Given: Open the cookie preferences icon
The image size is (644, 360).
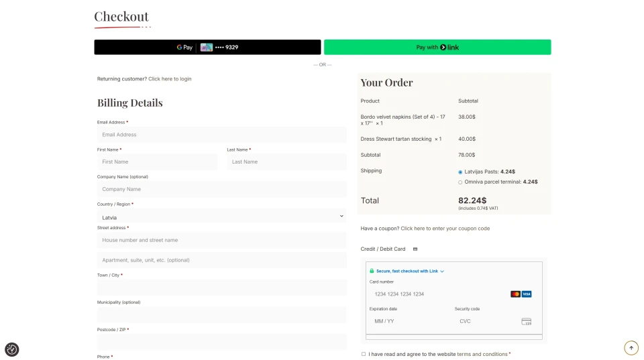Looking at the screenshot, I should click(x=12, y=350).
